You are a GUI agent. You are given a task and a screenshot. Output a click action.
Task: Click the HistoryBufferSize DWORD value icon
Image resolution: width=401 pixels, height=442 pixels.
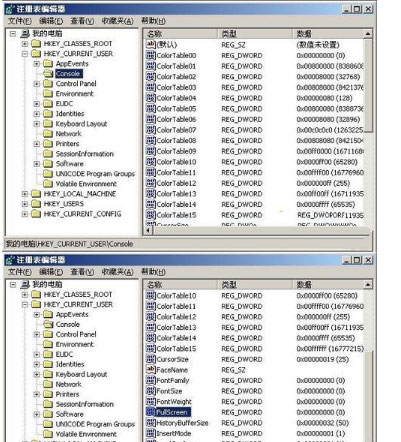tap(151, 423)
